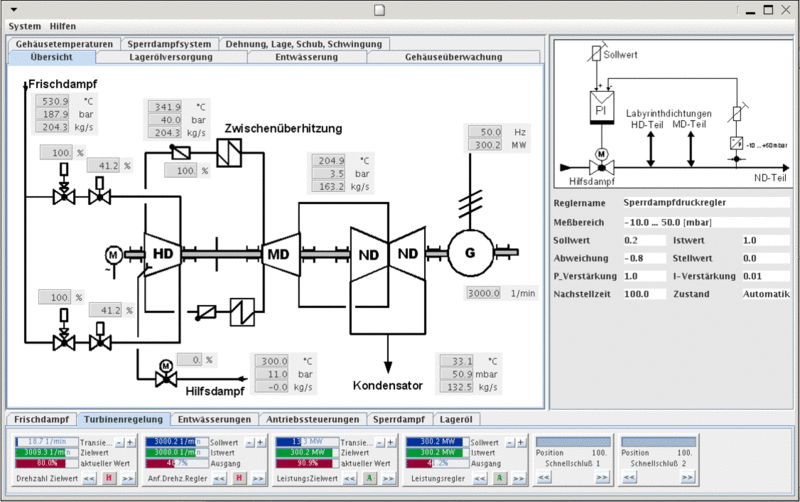Decrease Drehzahl Zielwert Transiente with minus button
The height and width of the screenshot is (502, 800).
[119, 442]
